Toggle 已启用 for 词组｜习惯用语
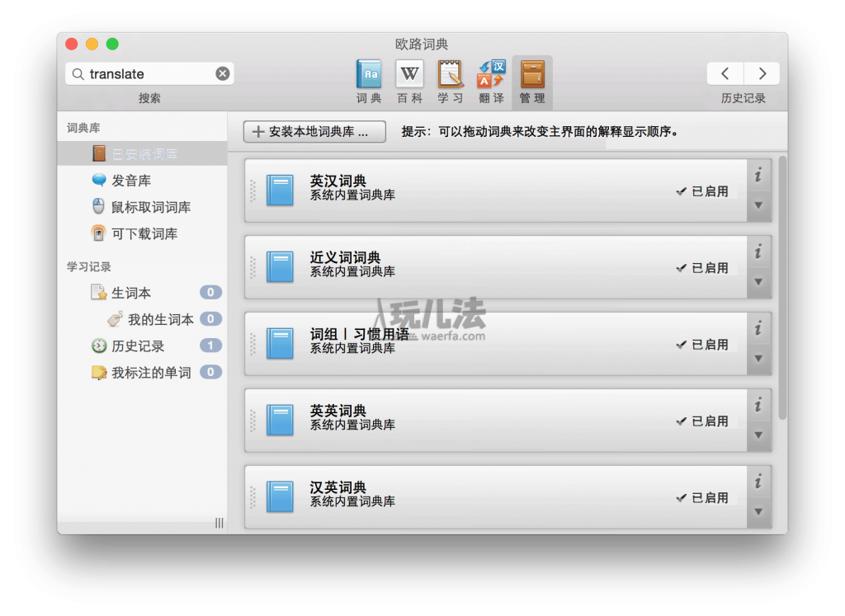 click(702, 345)
